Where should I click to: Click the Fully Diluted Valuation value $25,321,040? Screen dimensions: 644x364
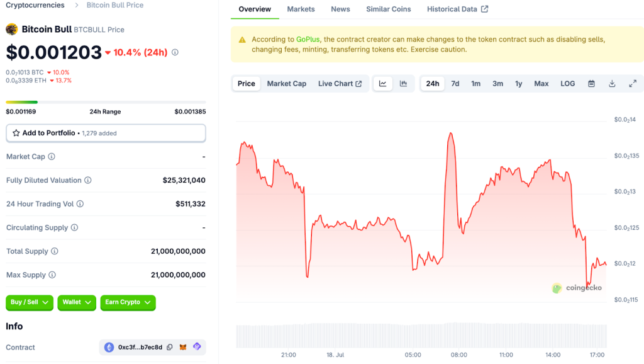point(184,180)
